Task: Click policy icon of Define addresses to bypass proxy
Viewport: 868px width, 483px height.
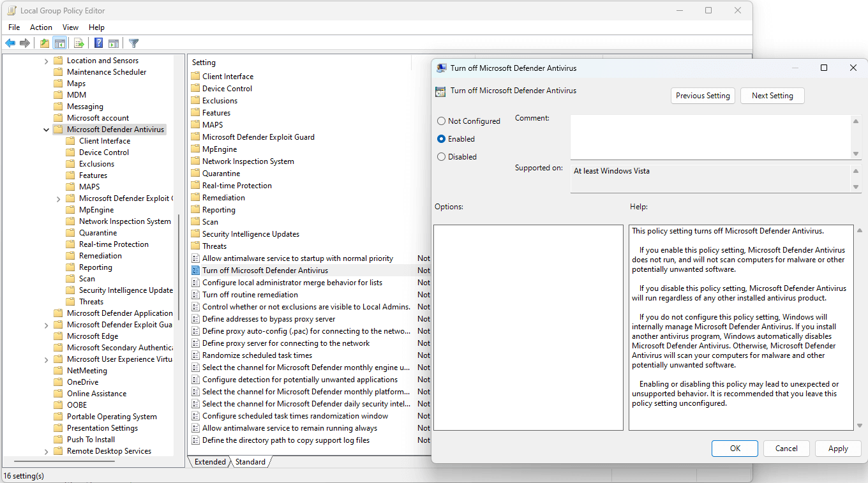Action: tap(196, 319)
